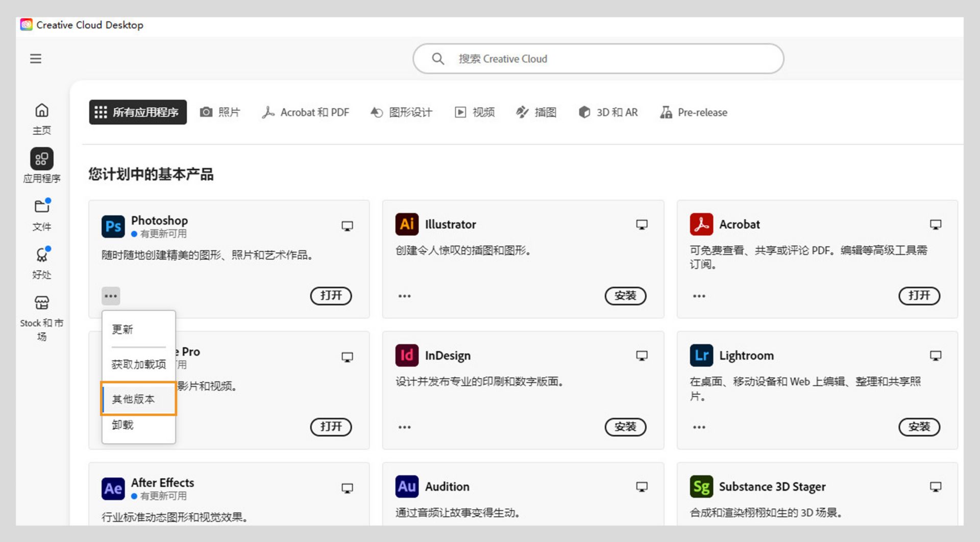Open Lightroom's three-dot more options menu
Screen dimensions: 980x542
point(699,427)
